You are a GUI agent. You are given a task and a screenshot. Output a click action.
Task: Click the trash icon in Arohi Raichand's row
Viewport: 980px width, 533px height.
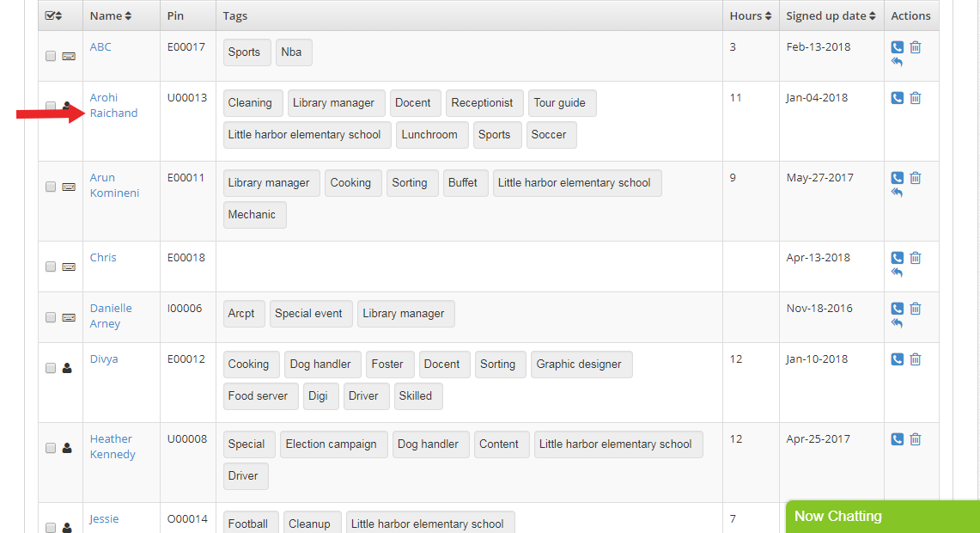916,98
